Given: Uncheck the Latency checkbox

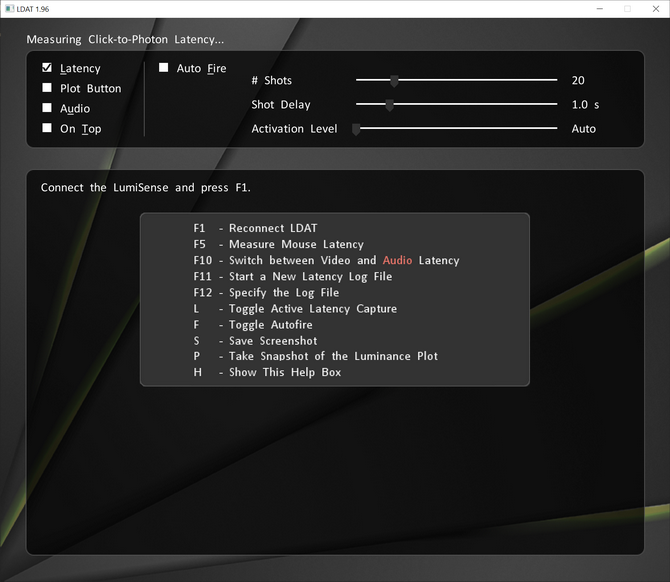Looking at the screenshot, I should click(47, 68).
